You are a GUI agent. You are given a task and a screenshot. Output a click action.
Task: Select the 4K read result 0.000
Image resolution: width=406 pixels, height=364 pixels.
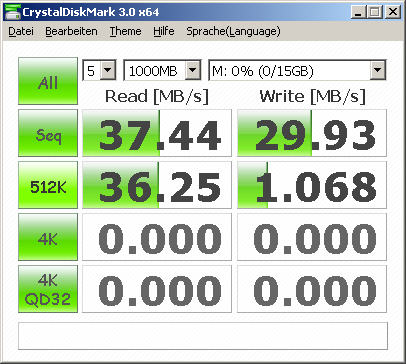pos(157,237)
